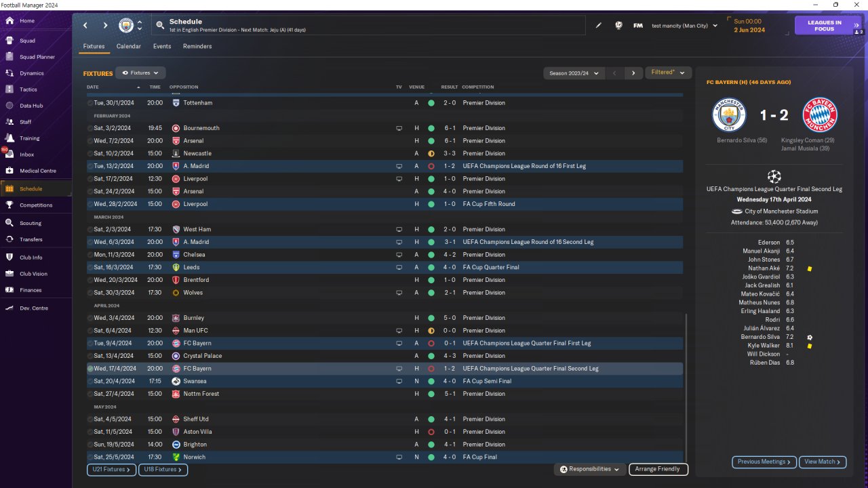Image resolution: width=868 pixels, height=488 pixels.
Task: Click the Manchester City club badge in top bar
Action: point(126,26)
